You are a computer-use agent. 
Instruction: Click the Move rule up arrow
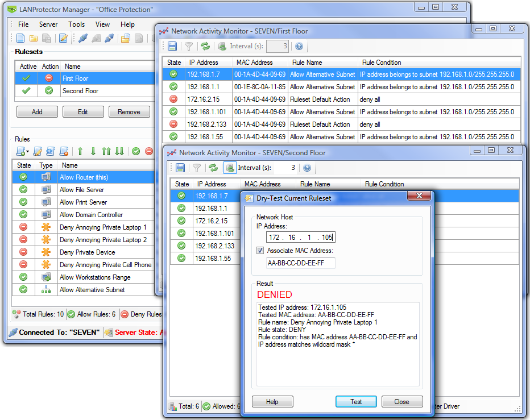point(80,151)
